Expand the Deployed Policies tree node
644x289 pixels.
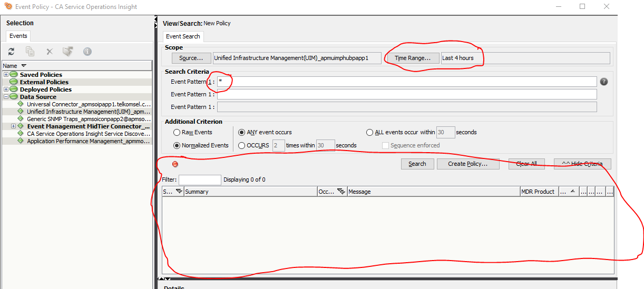point(6,89)
